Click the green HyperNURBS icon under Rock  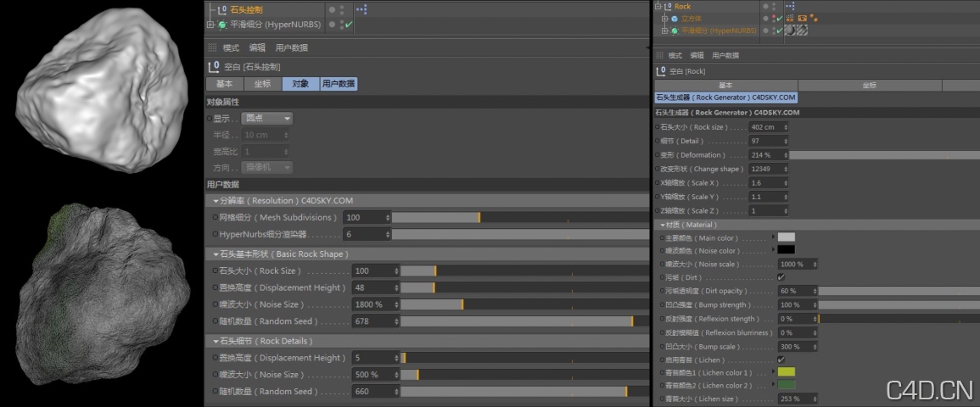tap(675, 31)
